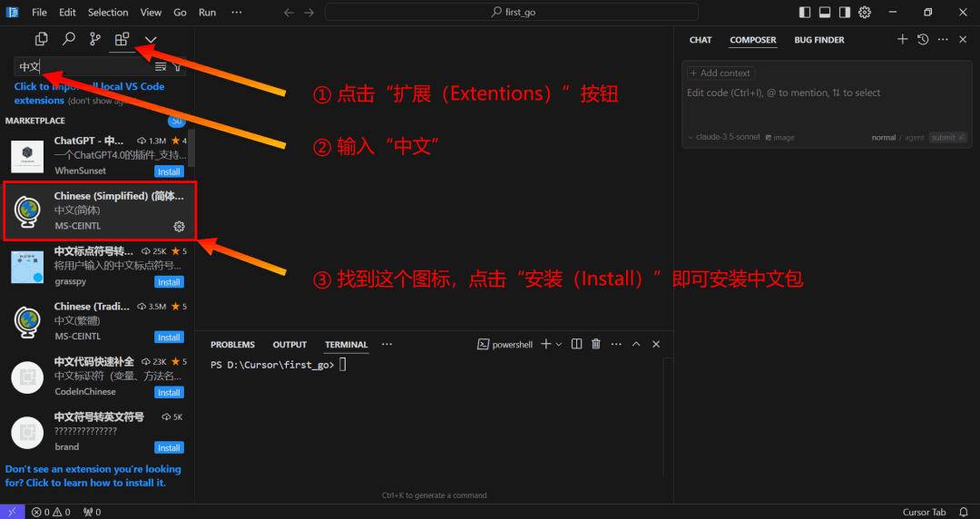Open the Source Control icon
The image size is (980, 519).
[x=95, y=39]
